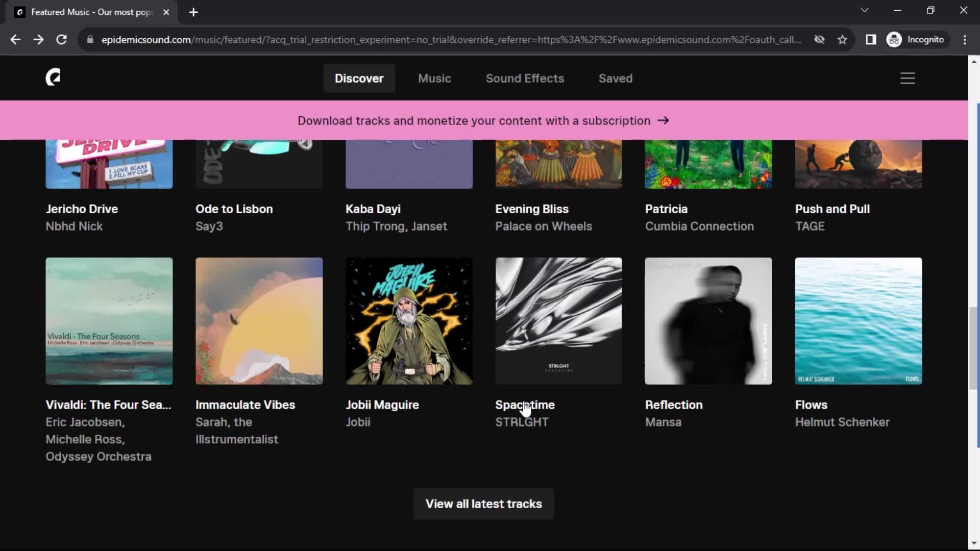Open the Vivaldi Four Seasons album cover

[109, 321]
